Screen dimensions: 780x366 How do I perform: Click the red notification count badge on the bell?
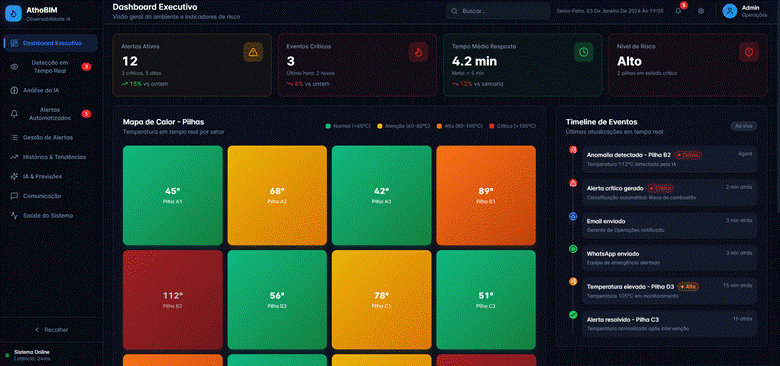(683, 5)
